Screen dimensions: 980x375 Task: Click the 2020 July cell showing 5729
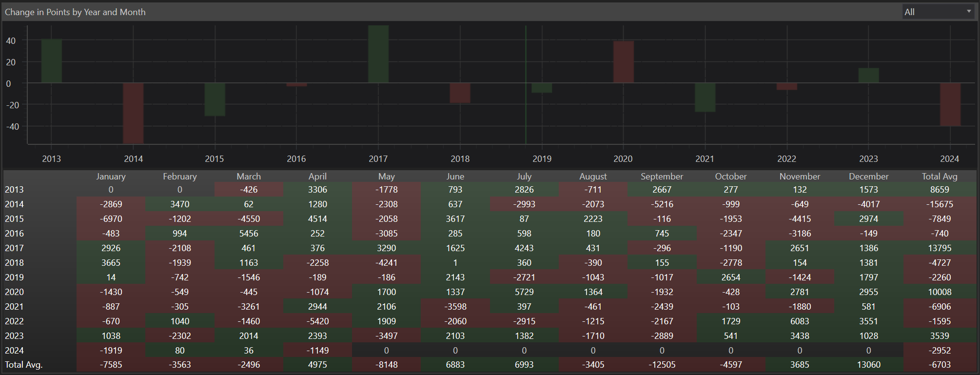pyautogui.click(x=524, y=292)
